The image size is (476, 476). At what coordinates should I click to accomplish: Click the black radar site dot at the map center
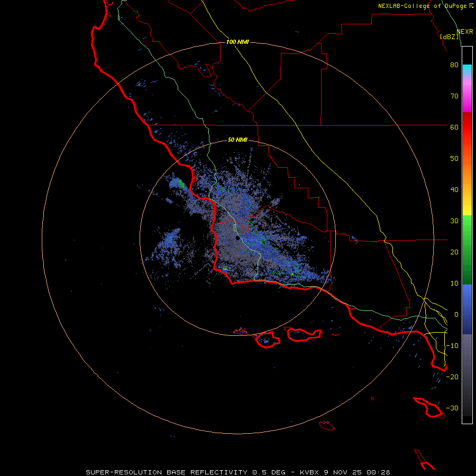237,238
